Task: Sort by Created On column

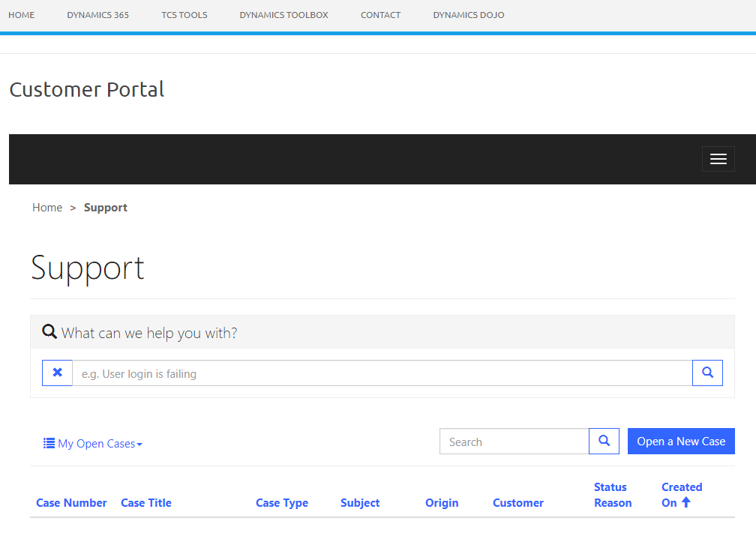Action: [x=682, y=495]
